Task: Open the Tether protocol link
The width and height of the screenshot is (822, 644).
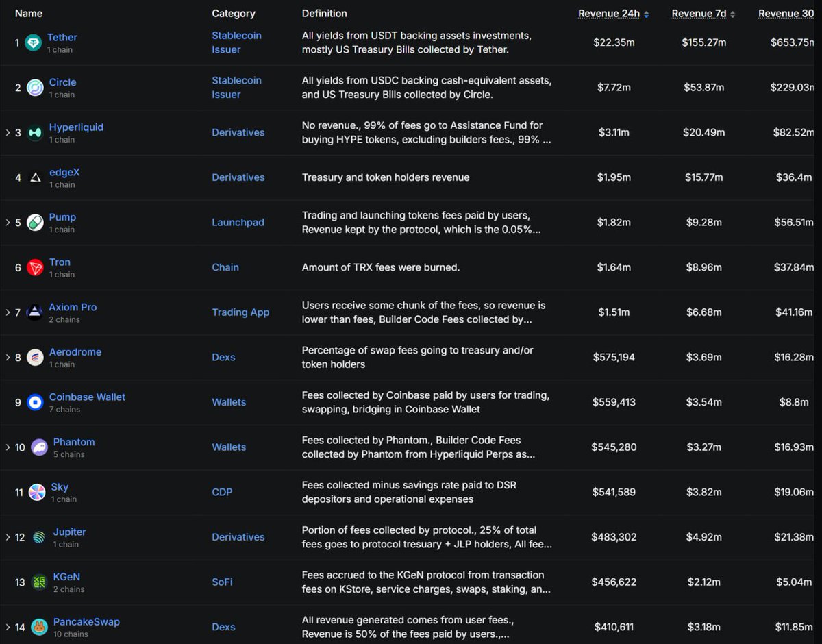Action: 62,37
